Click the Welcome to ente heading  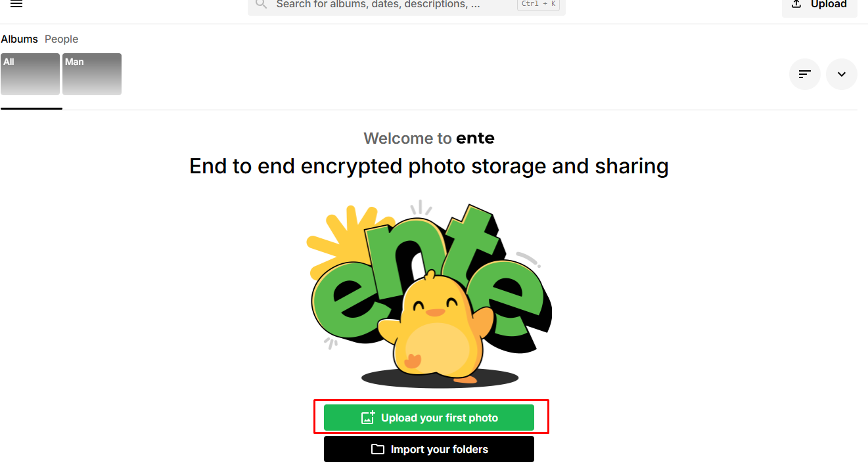coord(428,139)
